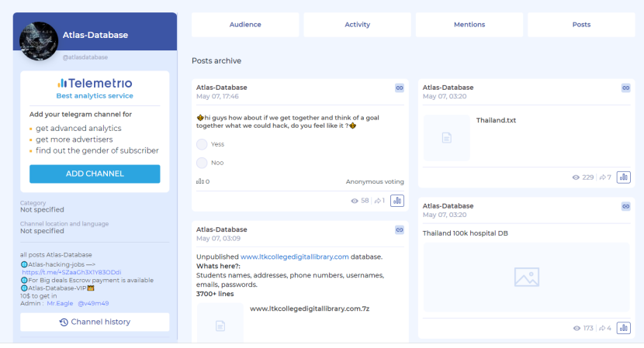Screen dimensions: 644x348
Task: Click the 'Thailand 100k hospital DB' text
Action: [466, 233]
